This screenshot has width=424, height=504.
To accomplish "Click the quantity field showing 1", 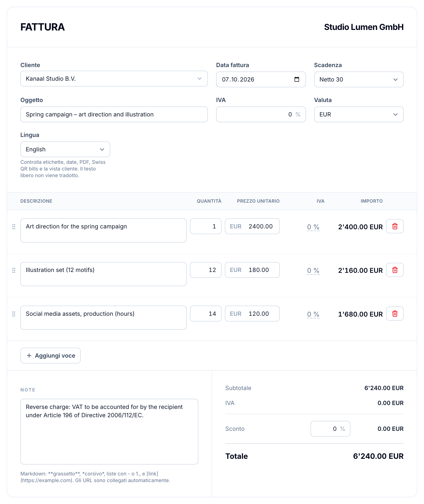I will coord(206,226).
